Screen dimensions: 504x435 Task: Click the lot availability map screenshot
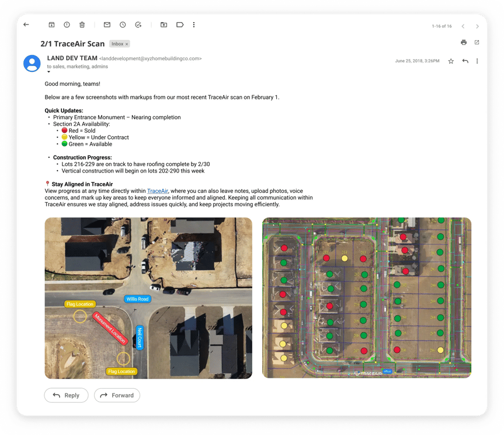tap(366, 297)
